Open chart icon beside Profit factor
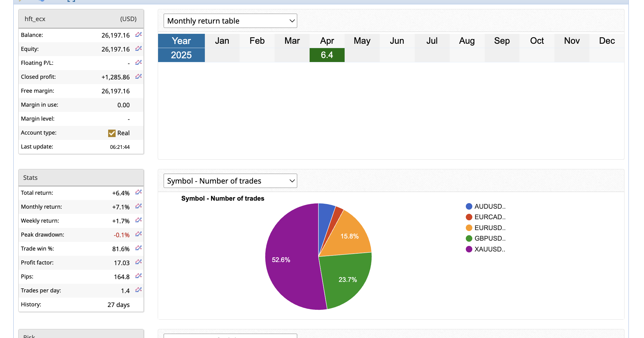The image size is (644, 338). click(x=138, y=262)
